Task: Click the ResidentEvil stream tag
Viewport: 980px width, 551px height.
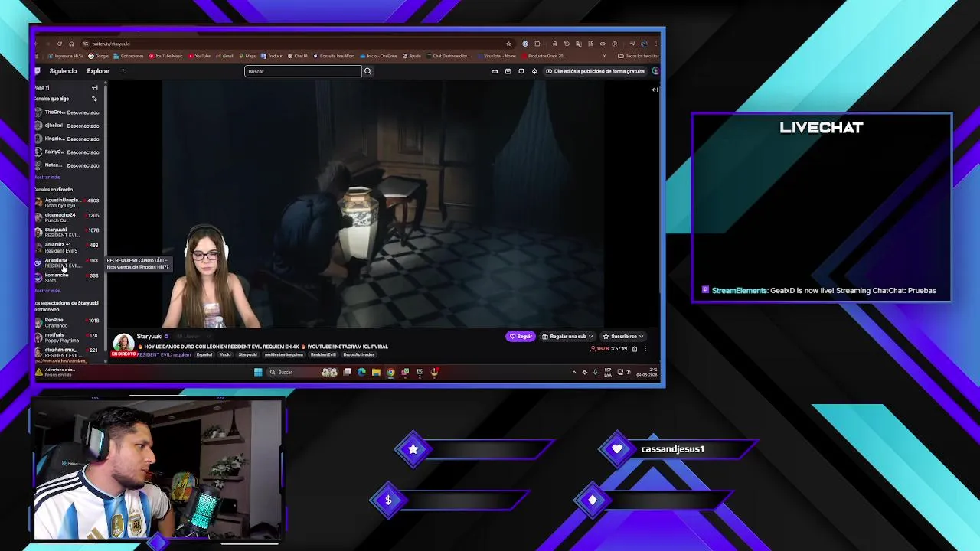Action: pyautogui.click(x=323, y=354)
